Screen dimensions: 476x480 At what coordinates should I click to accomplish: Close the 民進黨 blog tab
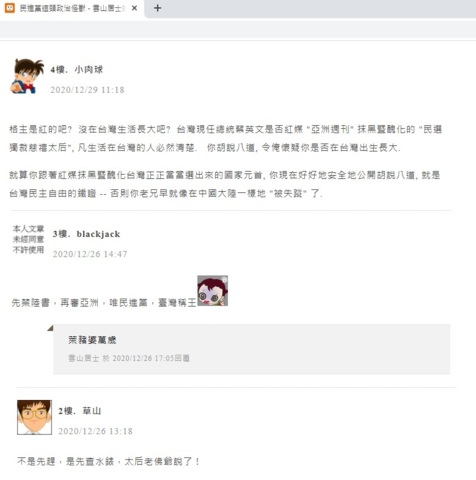[134, 8]
